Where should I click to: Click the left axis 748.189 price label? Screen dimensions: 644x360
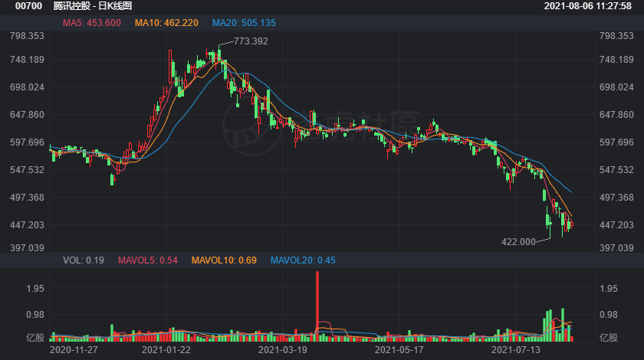tap(27, 60)
